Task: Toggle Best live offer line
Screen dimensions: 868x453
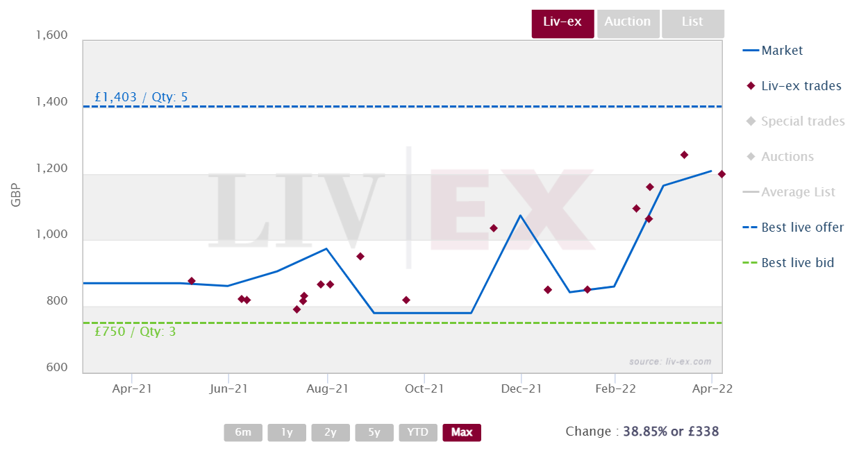Action: [793, 228]
